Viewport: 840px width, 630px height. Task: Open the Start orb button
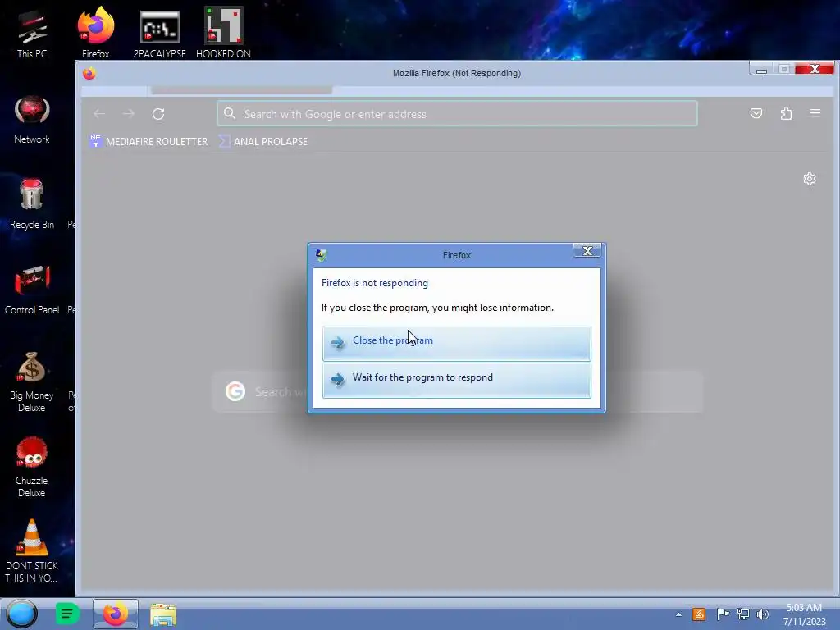click(x=22, y=614)
